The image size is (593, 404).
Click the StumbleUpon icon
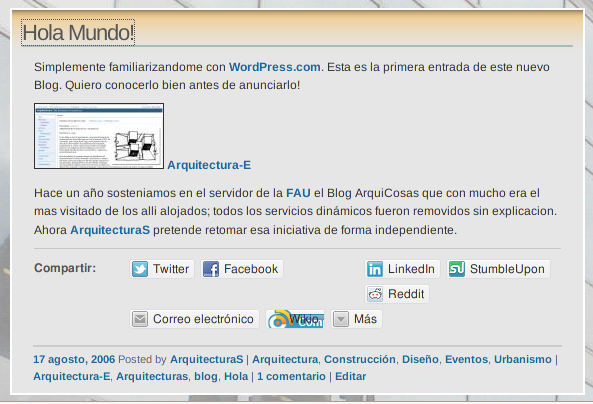click(x=457, y=269)
